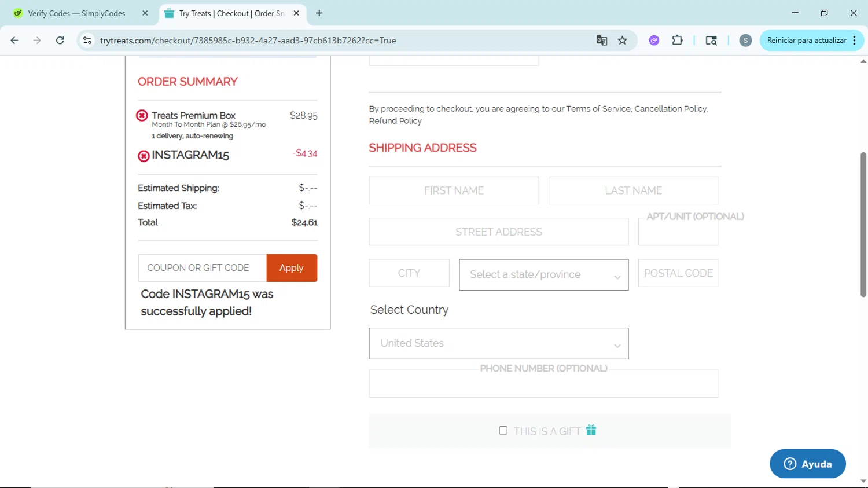Click the browser forward arrow
868x488 pixels.
click(37, 41)
